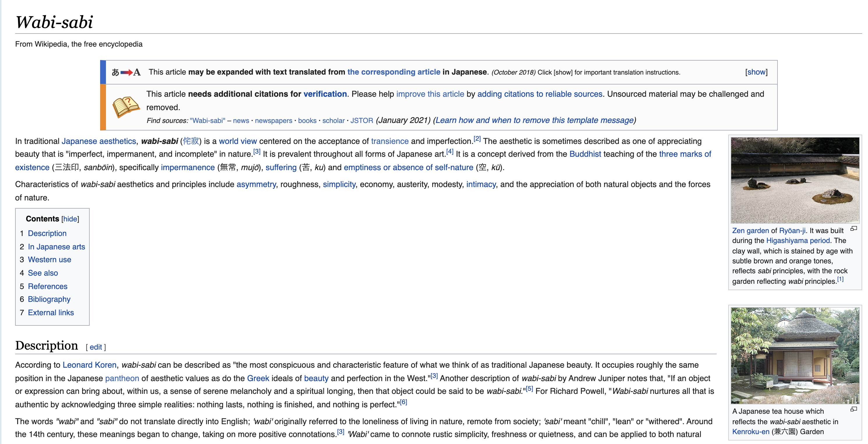Open citation footnote 2
868x444 pixels.
[x=477, y=139]
